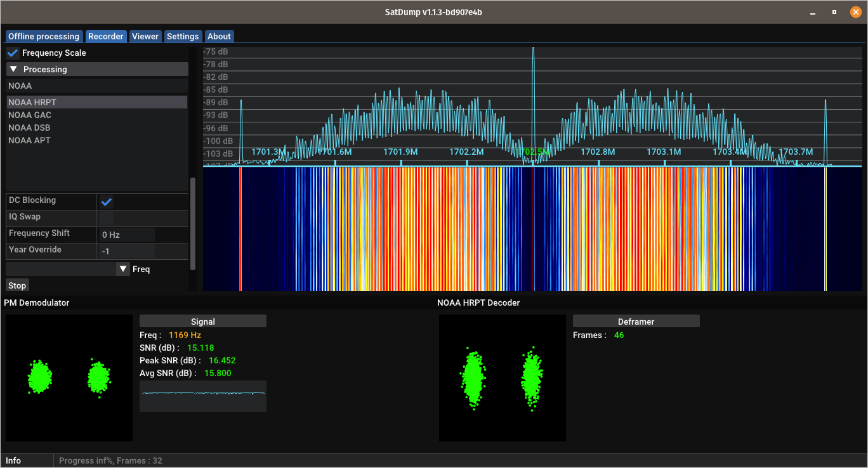
Task: Enable the IQ Swap checkbox
Action: tap(107, 218)
